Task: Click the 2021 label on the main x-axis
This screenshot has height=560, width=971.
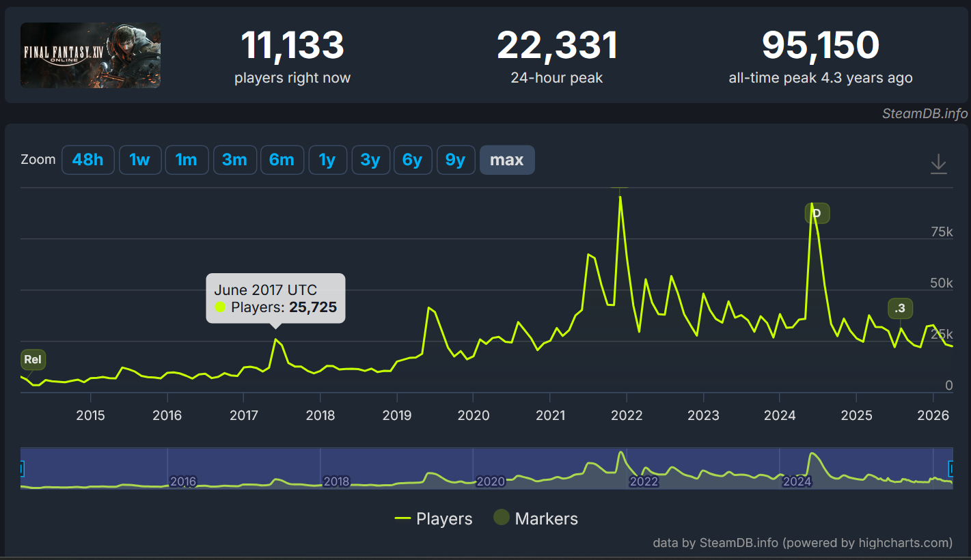Action: (x=550, y=415)
